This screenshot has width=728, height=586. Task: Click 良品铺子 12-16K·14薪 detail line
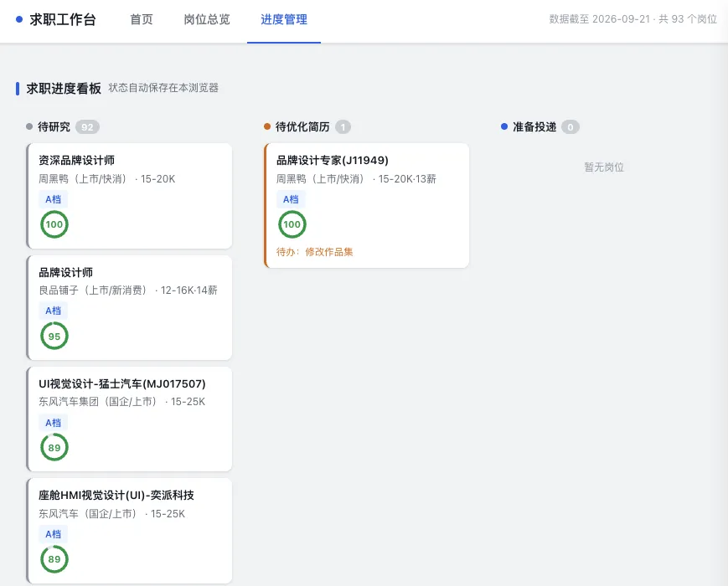point(128,290)
